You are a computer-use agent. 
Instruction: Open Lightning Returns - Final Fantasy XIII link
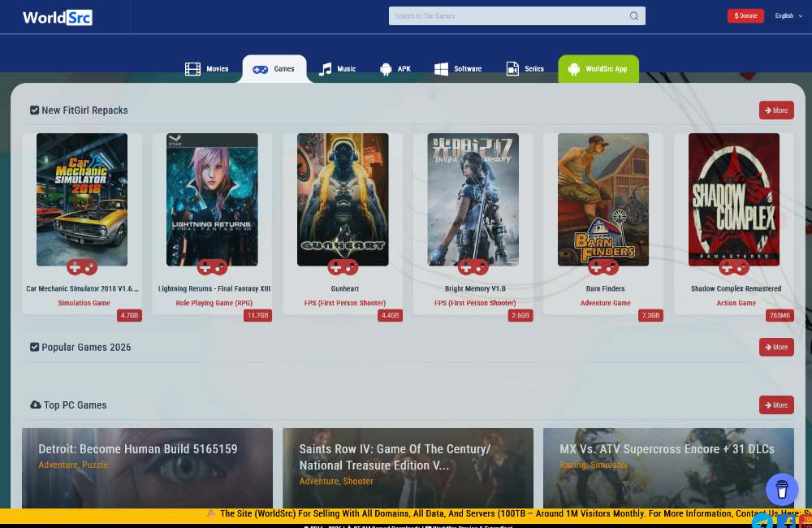[214, 288]
